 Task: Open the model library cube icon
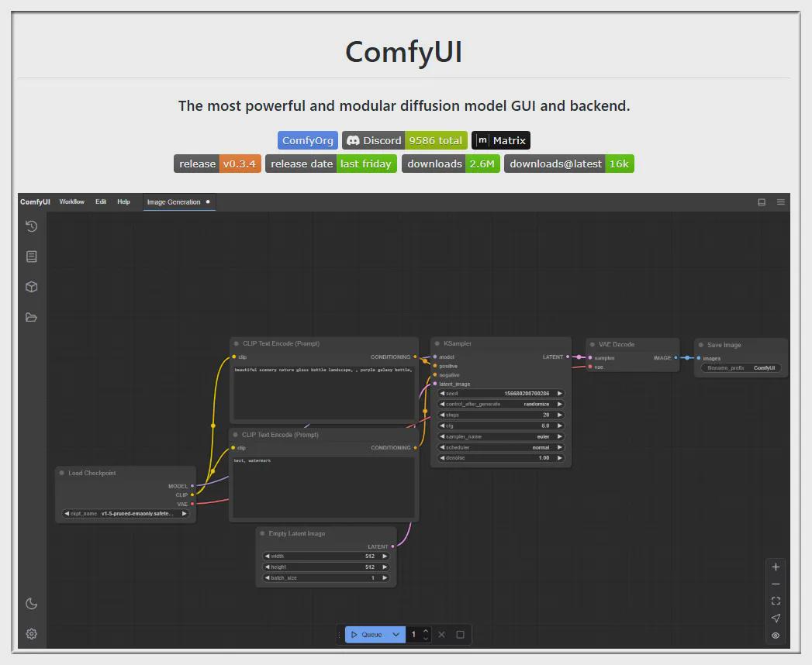coord(31,287)
